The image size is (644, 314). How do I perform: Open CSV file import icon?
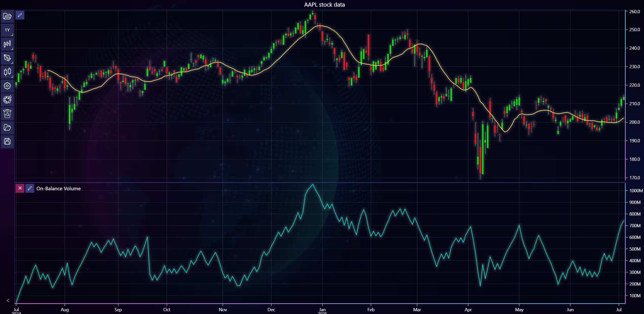click(7, 16)
